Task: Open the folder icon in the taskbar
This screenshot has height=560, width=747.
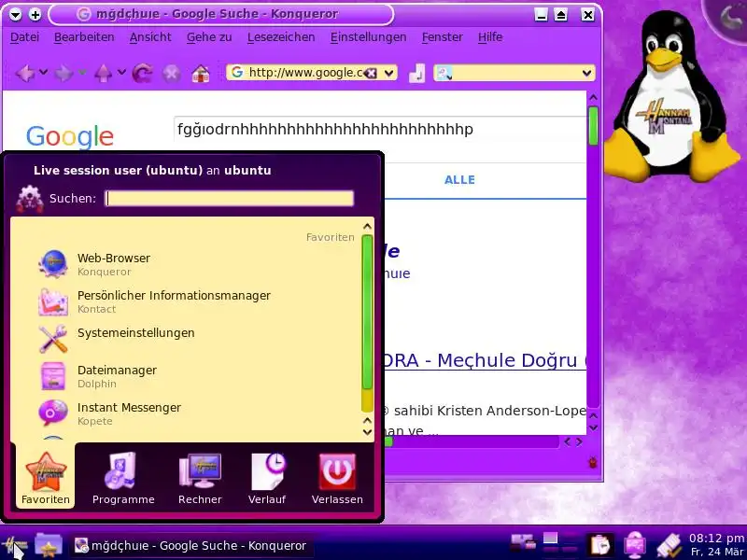Action: tap(49, 545)
